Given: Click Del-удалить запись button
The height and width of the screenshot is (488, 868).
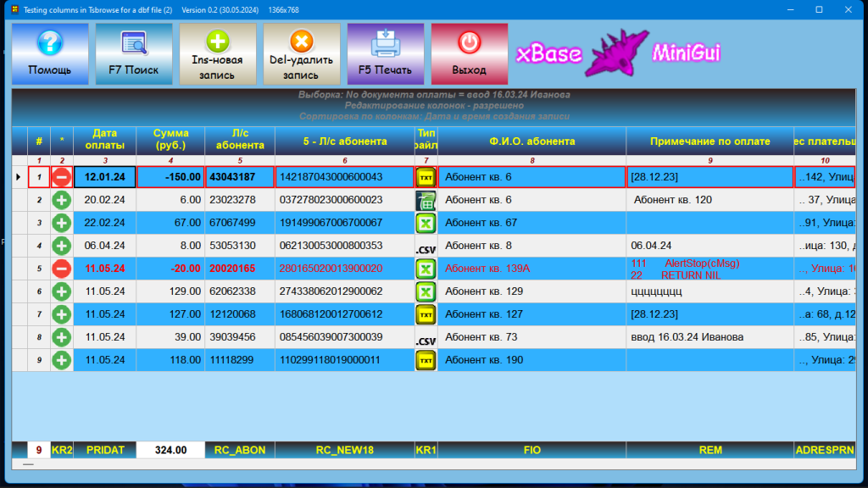Looking at the screenshot, I should click(301, 53).
